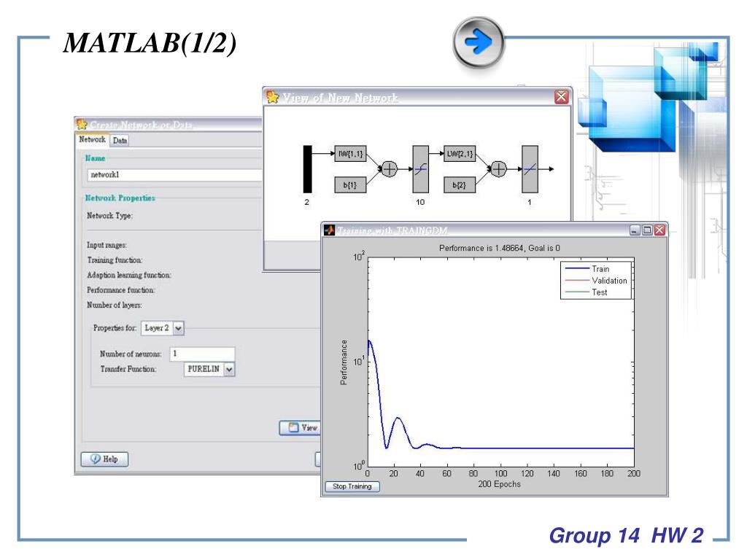Click the black input vector block labeled 2
This screenshot has width=747, height=560.
307,169
